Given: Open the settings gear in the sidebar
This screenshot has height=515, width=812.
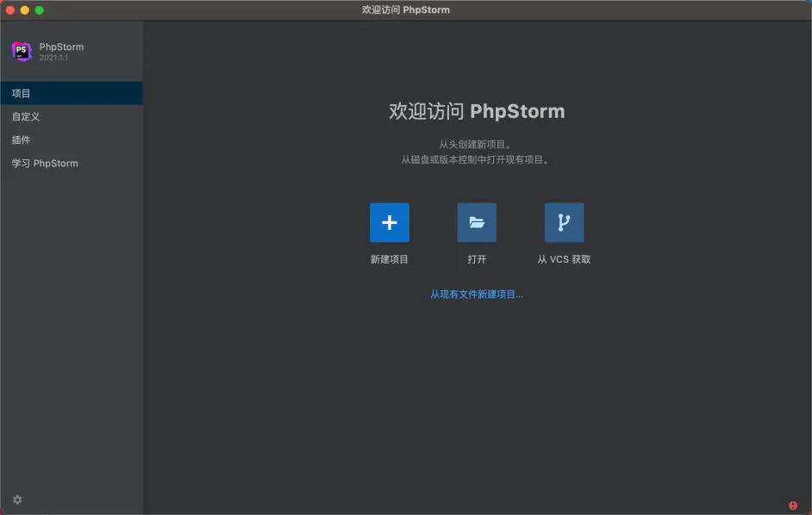Looking at the screenshot, I should click(17, 499).
